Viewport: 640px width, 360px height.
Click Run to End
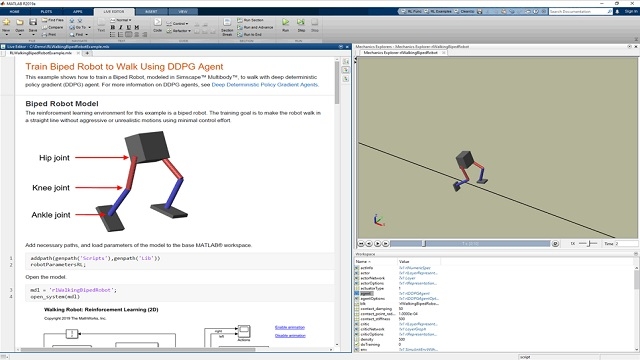(249, 35)
